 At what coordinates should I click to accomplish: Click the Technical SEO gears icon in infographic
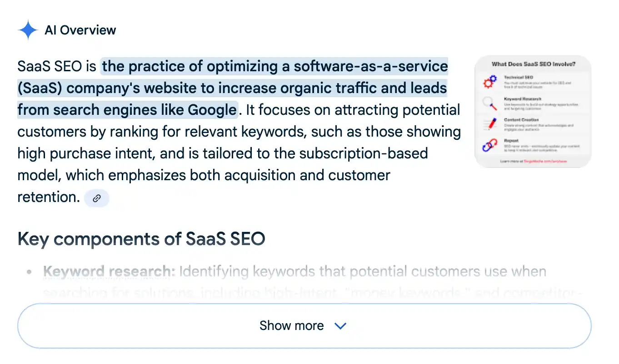(x=490, y=82)
